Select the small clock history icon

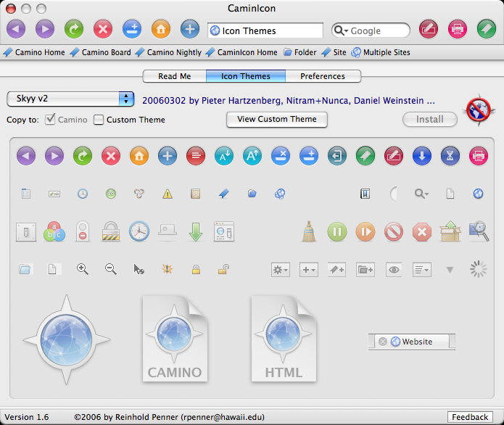tap(83, 194)
